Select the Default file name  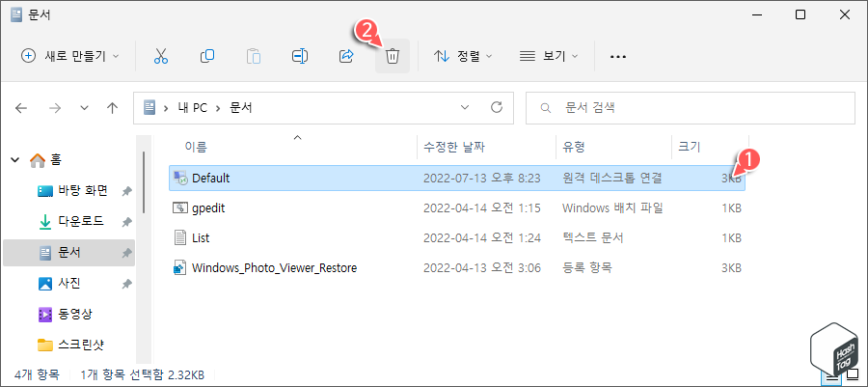(x=210, y=179)
